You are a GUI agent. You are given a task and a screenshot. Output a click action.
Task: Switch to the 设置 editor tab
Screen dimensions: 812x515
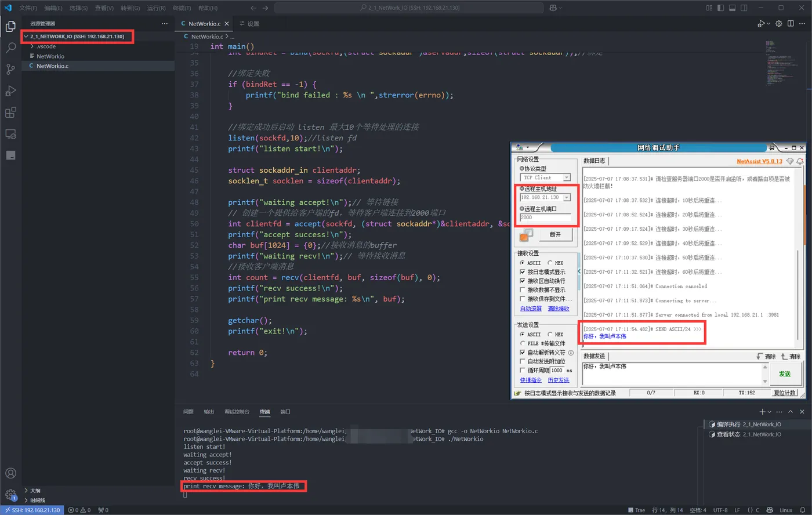click(249, 24)
